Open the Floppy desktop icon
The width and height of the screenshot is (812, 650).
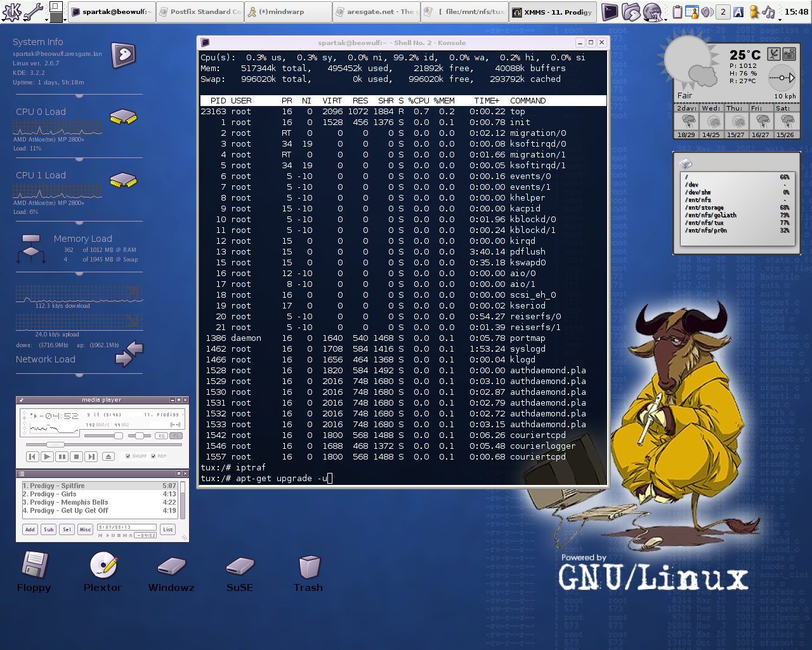(x=34, y=564)
